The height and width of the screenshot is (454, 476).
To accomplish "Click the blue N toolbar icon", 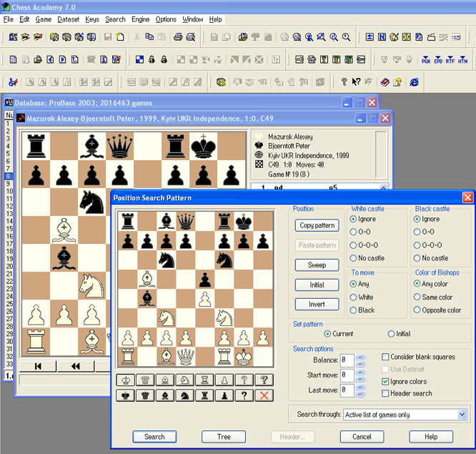I will [382, 37].
